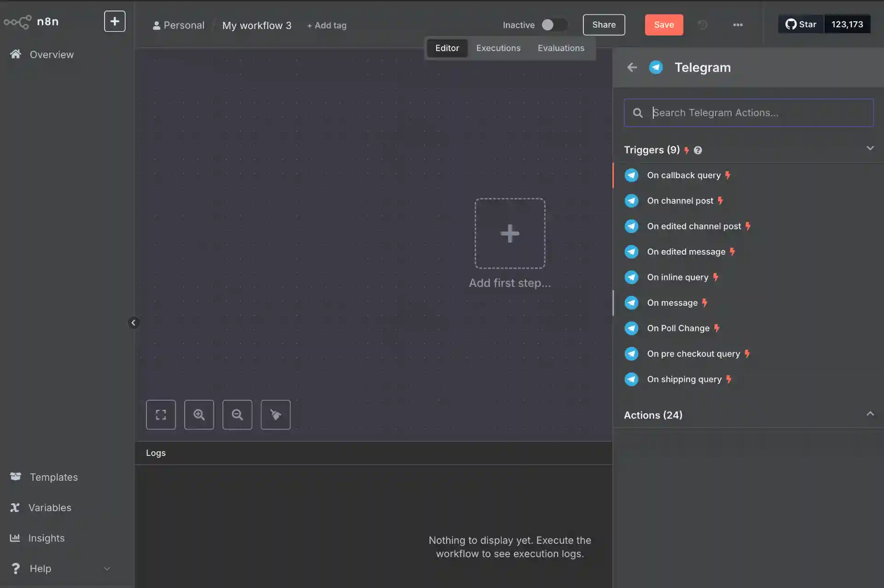This screenshot has width=884, height=588.
Task: Open the three-dot workflow options menu
Action: (738, 25)
